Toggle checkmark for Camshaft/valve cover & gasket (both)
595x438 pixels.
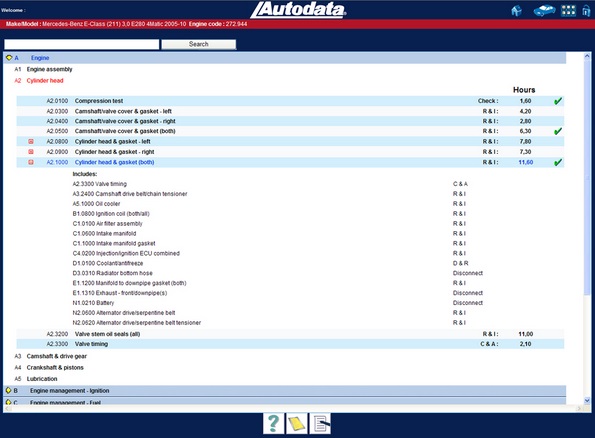tap(558, 131)
